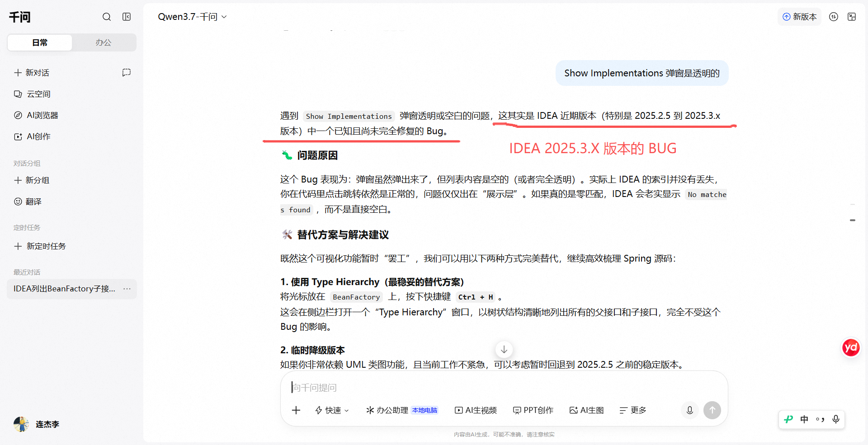Collapse the sidebar with the panel icon
Viewport: 868px width, 445px height.
pyautogui.click(x=127, y=17)
